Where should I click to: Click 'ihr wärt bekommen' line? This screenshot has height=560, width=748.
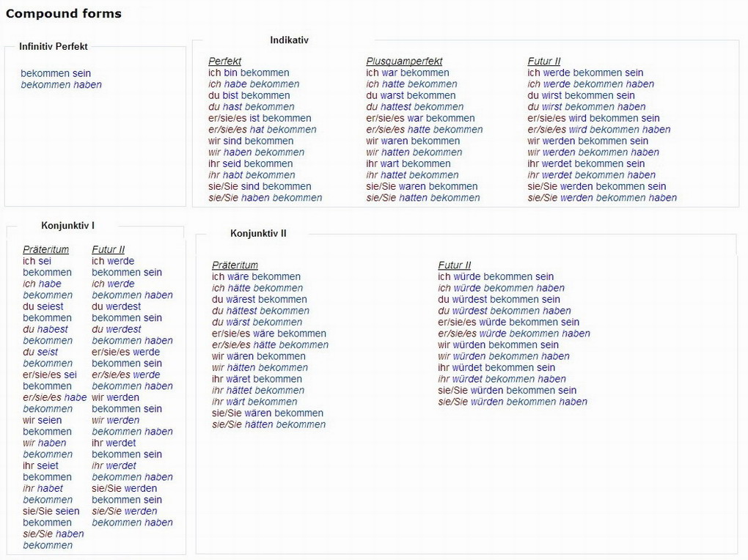(254, 402)
